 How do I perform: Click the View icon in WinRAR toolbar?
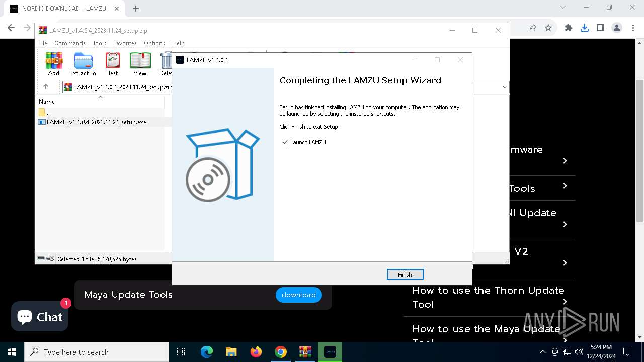pos(140,64)
